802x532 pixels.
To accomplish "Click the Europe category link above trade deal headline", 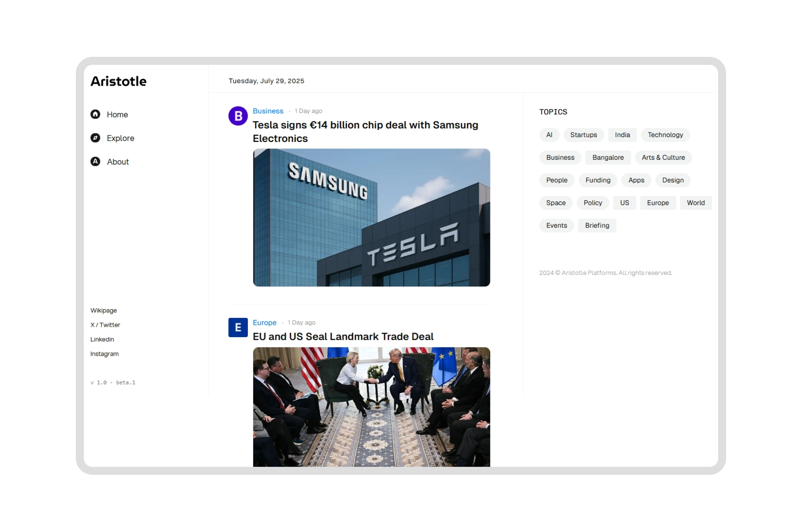I will point(265,323).
